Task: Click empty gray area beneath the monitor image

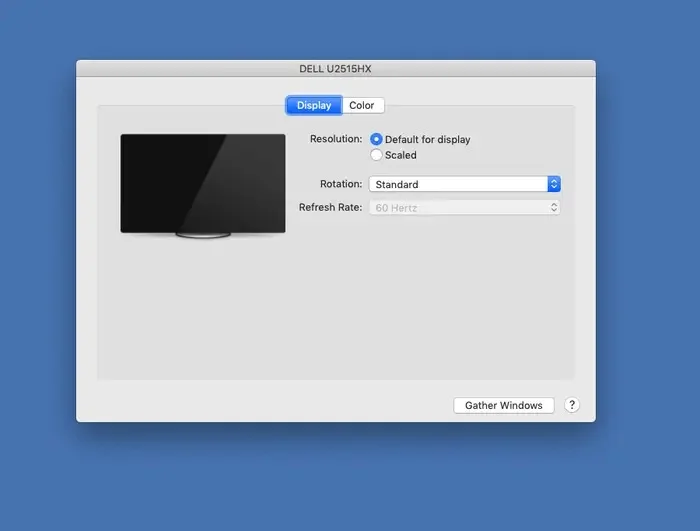Action: [202, 310]
